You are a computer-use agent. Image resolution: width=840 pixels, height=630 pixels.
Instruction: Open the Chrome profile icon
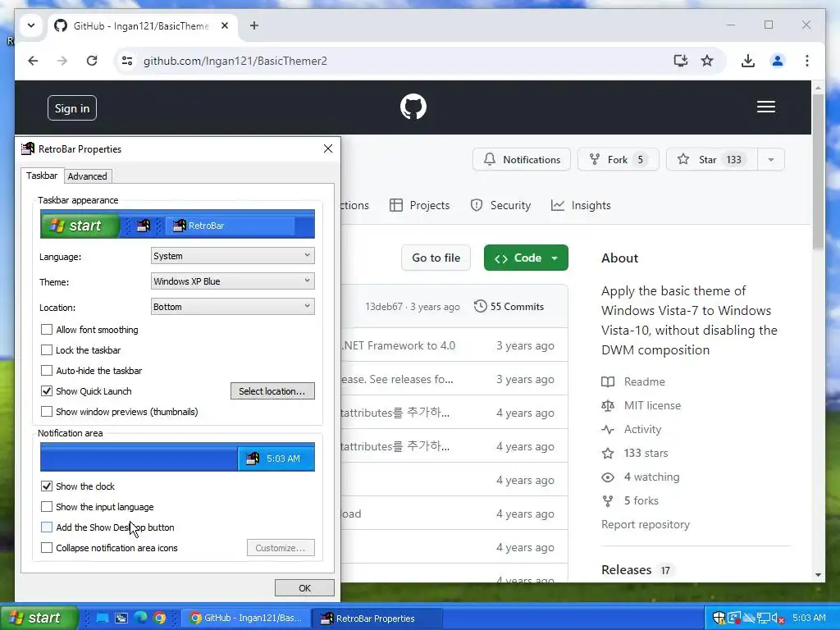pos(778,61)
